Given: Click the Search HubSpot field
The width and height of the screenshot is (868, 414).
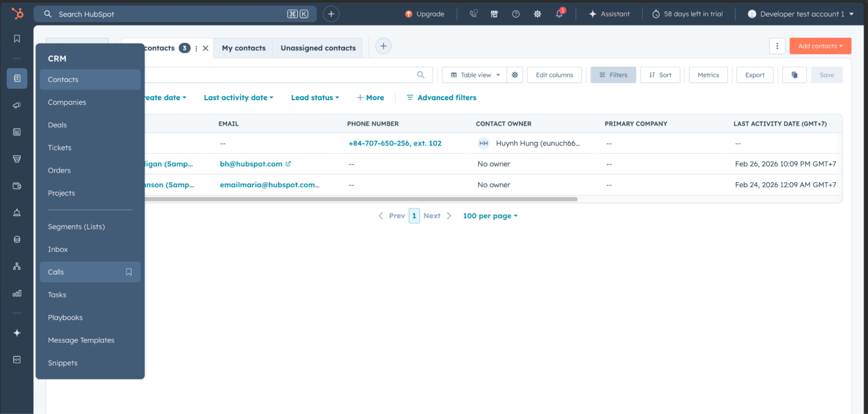Looking at the screenshot, I should click(x=175, y=14).
